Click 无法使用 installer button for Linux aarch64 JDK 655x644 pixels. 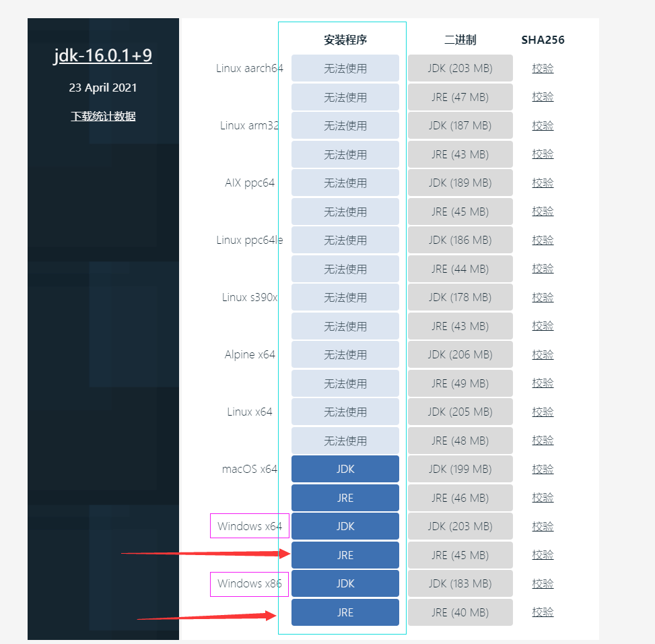pyautogui.click(x=345, y=68)
